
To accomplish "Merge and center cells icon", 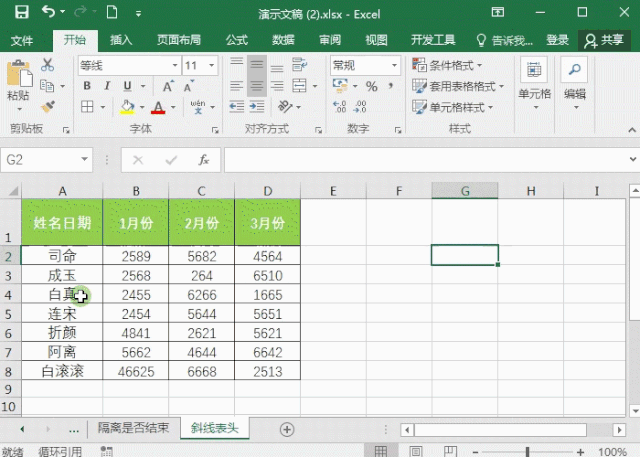I will [299, 86].
